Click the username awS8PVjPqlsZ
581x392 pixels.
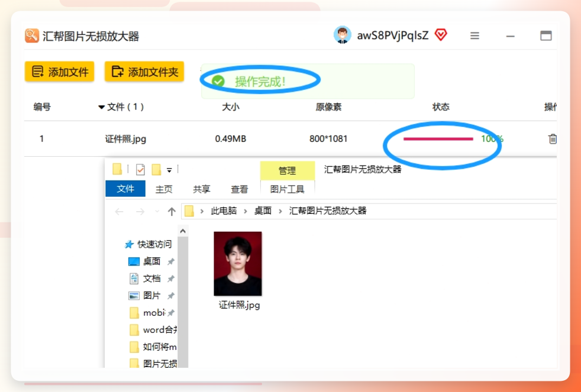point(393,35)
